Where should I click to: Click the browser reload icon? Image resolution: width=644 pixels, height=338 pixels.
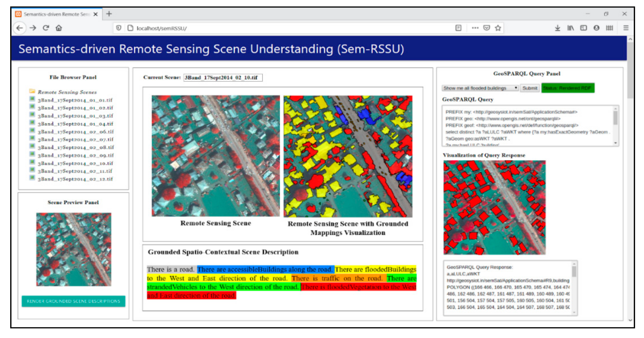(46, 28)
